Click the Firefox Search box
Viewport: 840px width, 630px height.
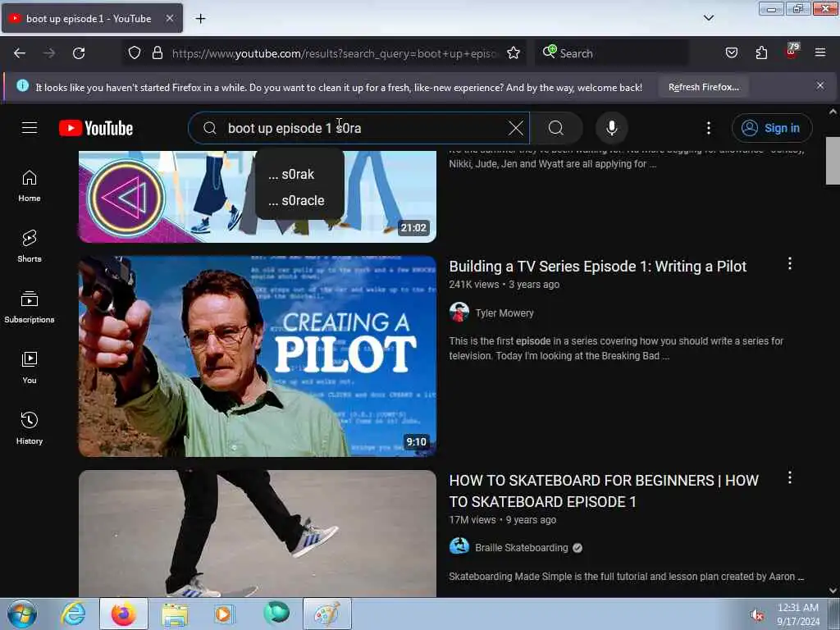pos(612,53)
